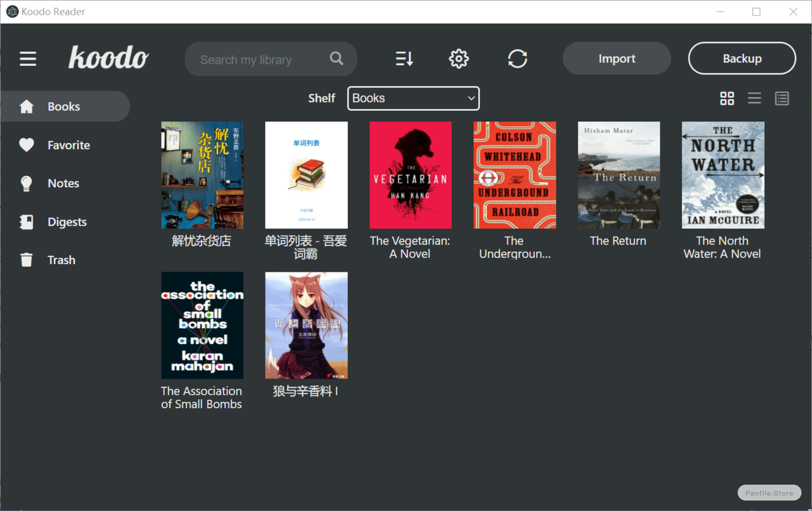
Task: Click the koodo logo
Action: point(108,57)
